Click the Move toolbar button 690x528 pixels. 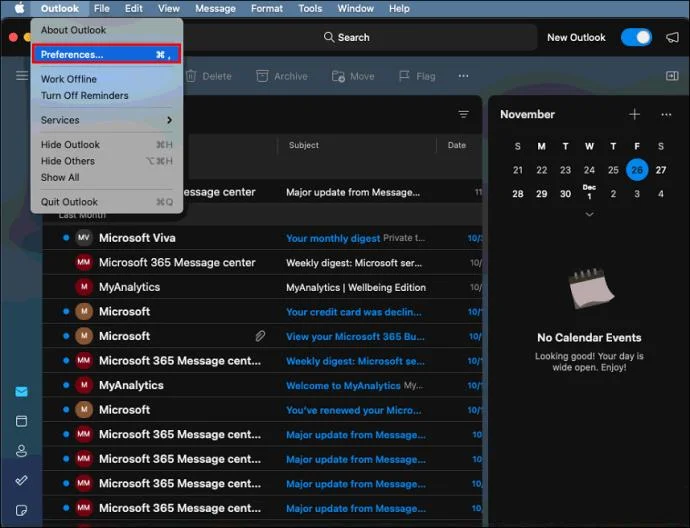point(353,76)
